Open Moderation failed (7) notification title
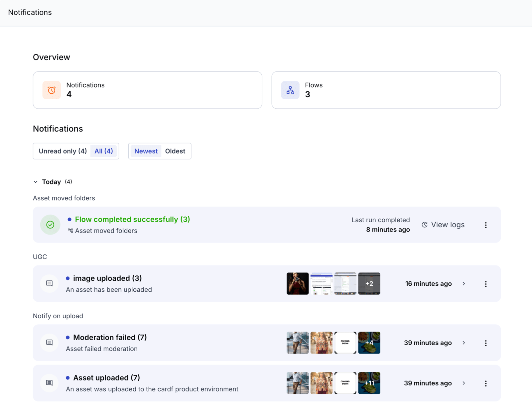Screen dimensions: 532x409 point(110,337)
